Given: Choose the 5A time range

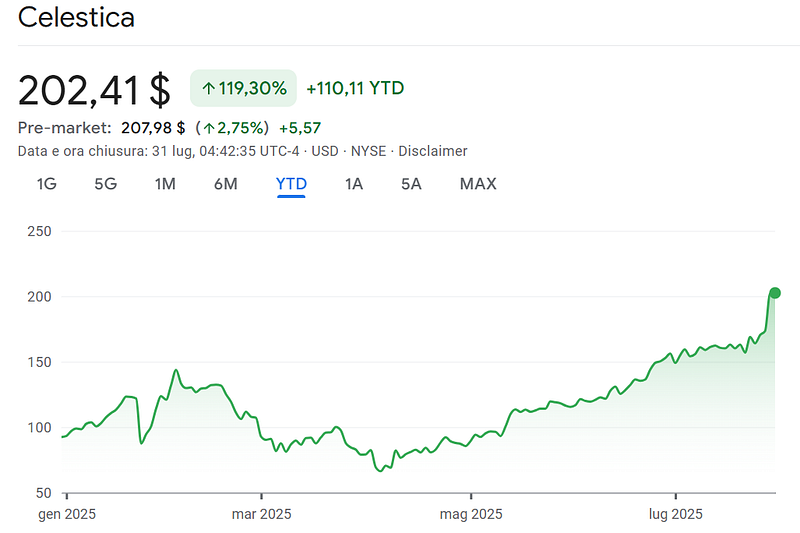Looking at the screenshot, I should click(411, 184).
